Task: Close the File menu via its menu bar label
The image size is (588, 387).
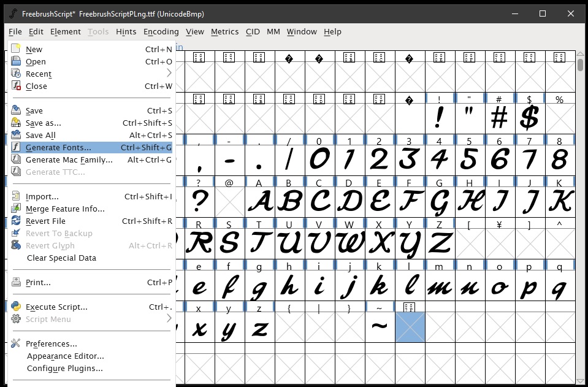Action: pos(15,32)
